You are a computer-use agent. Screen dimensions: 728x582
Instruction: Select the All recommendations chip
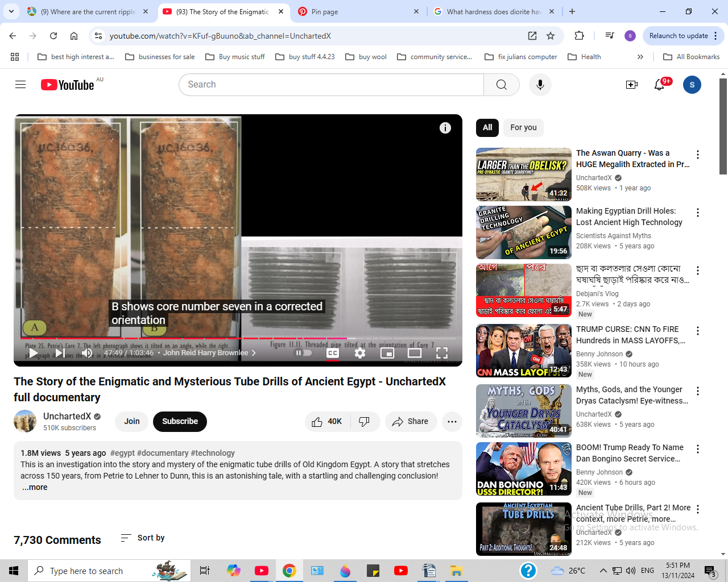coord(487,127)
